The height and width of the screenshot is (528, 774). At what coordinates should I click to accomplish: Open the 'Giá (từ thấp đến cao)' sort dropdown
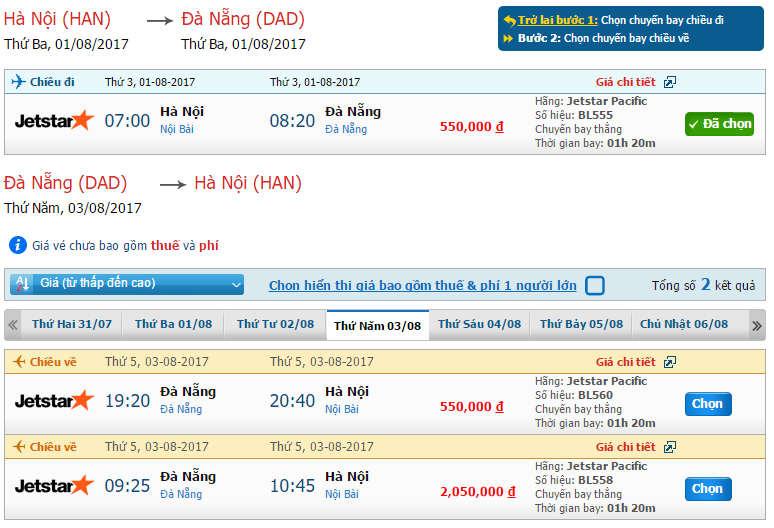click(127, 284)
